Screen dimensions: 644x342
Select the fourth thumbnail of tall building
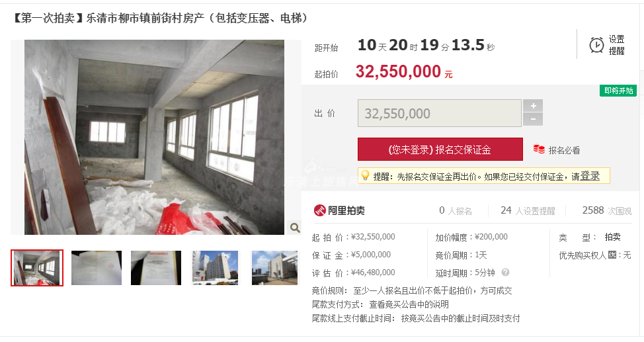coord(215,268)
